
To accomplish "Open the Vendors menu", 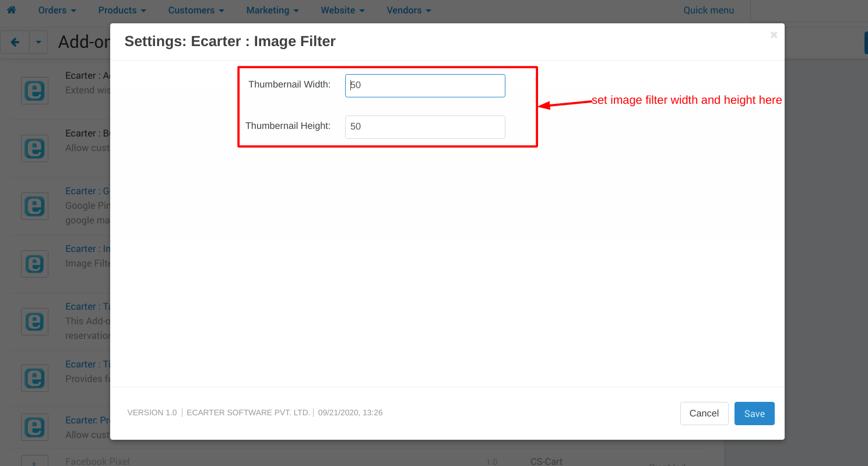I will point(409,10).
